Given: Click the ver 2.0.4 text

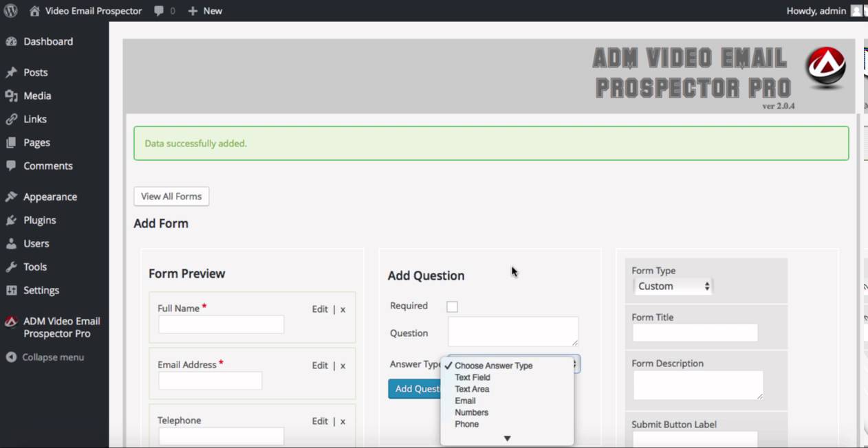Looking at the screenshot, I should click(779, 106).
